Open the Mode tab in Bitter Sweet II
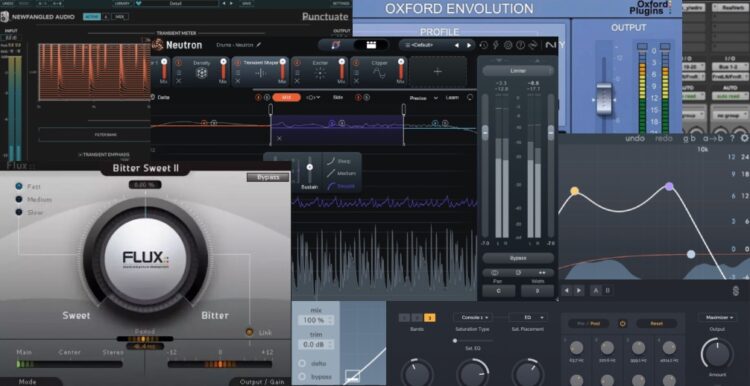 pyautogui.click(x=27, y=381)
